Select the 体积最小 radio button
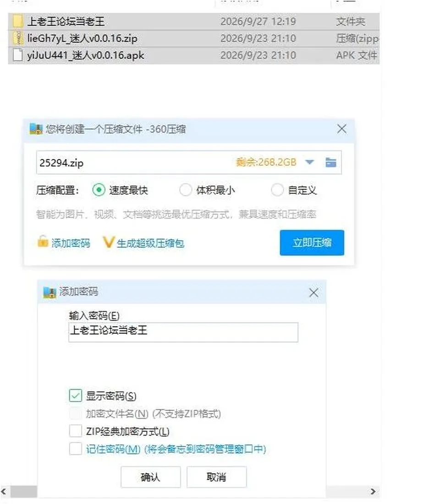Viewport: 440px width, 504px height. pyautogui.click(x=186, y=190)
